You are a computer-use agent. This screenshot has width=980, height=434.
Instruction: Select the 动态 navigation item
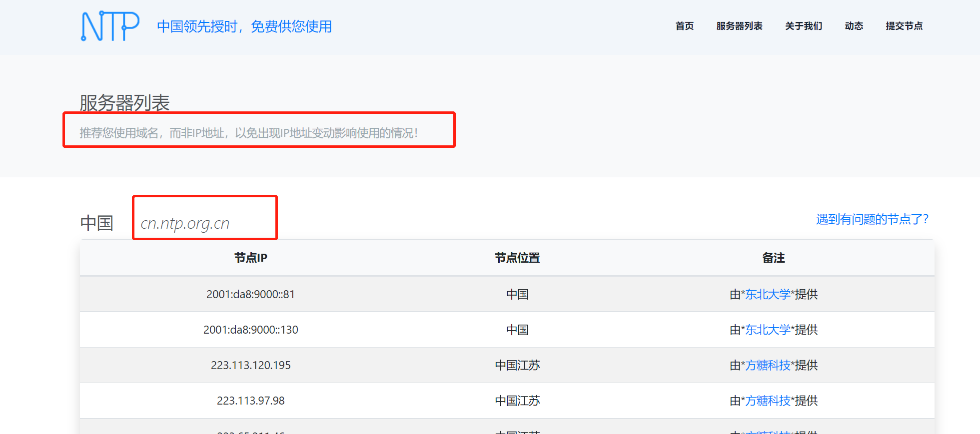pos(854,26)
